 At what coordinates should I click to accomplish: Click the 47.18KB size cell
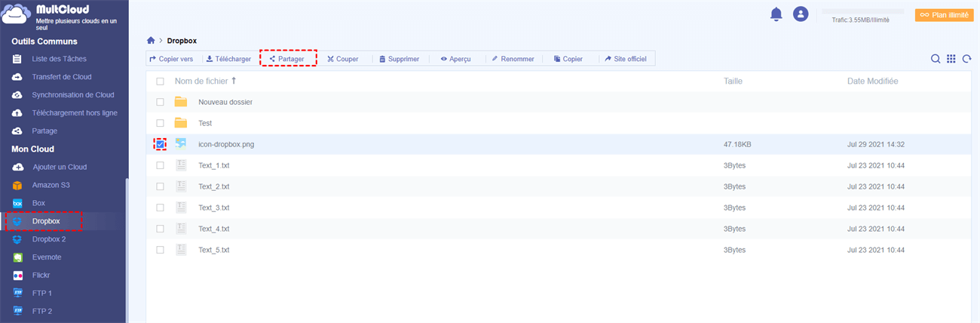pos(740,144)
